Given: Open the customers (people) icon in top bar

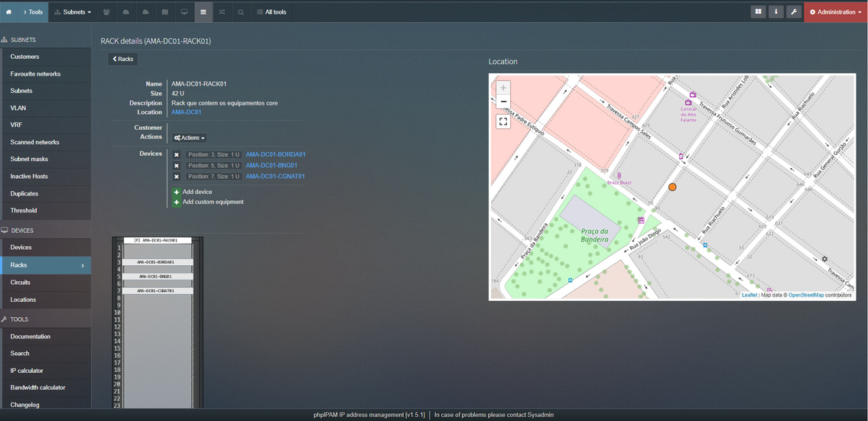Looking at the screenshot, I should (106, 11).
